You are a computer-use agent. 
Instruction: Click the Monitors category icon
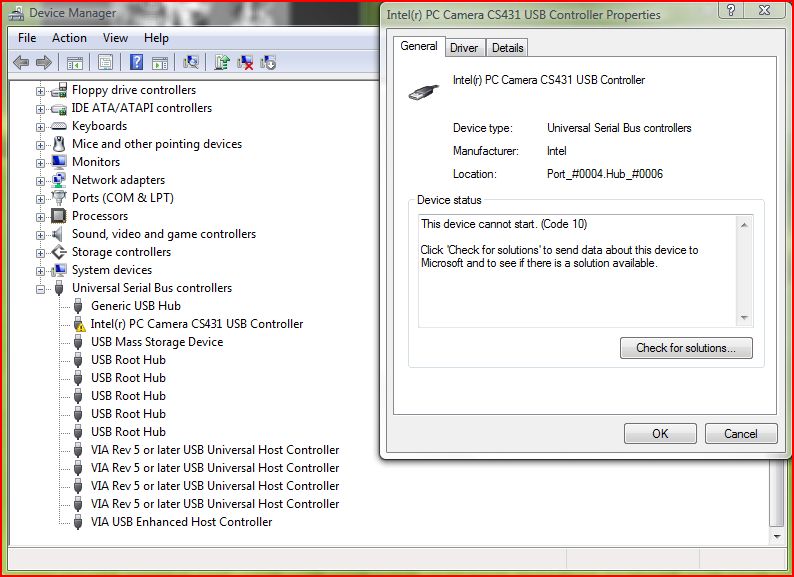click(59, 162)
